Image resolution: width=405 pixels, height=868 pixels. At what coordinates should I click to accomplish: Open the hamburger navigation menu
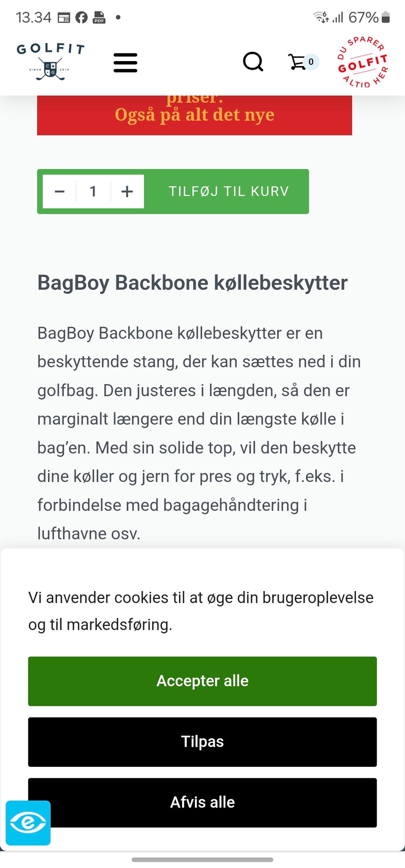125,62
